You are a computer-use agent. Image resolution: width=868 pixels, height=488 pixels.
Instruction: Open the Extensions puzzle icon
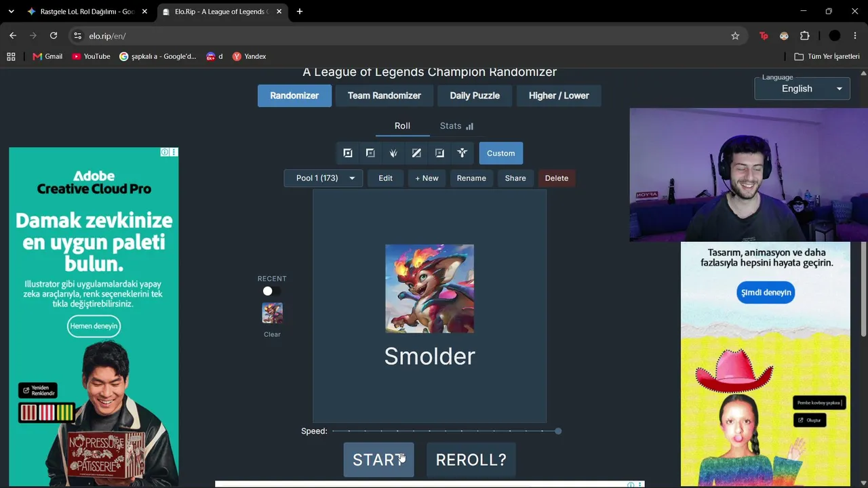[805, 36]
